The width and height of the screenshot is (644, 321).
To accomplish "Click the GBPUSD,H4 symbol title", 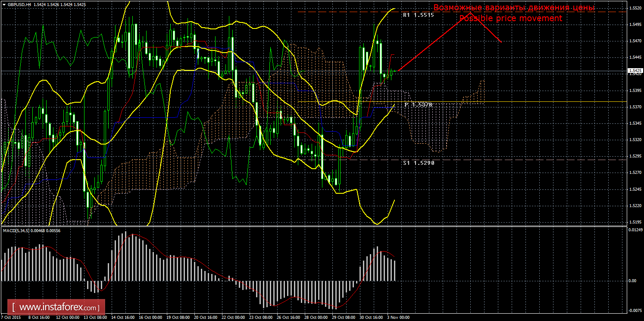I will click(x=19, y=4).
